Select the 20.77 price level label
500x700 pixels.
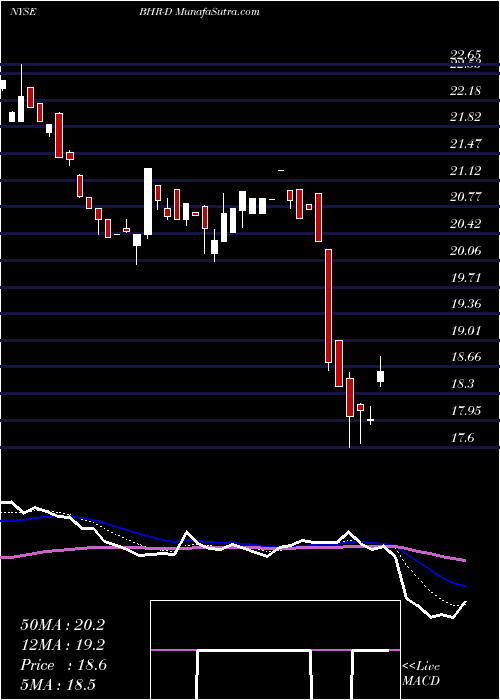(x=466, y=197)
